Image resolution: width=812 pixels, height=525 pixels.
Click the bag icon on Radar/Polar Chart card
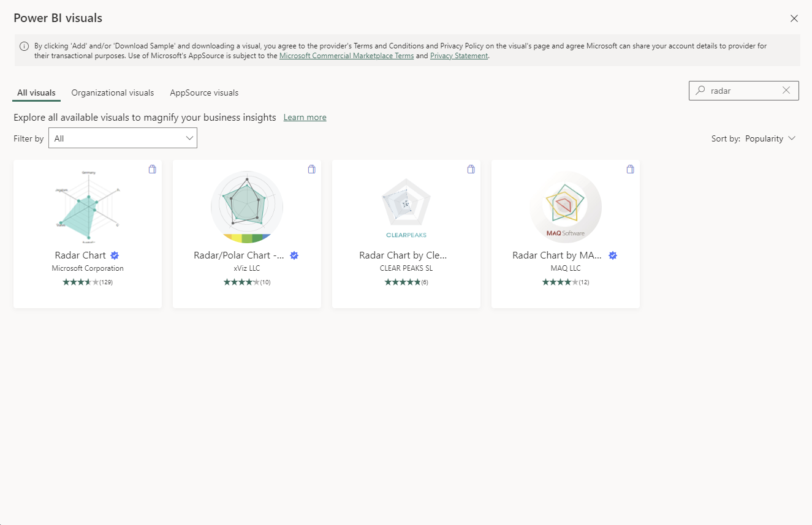311,169
